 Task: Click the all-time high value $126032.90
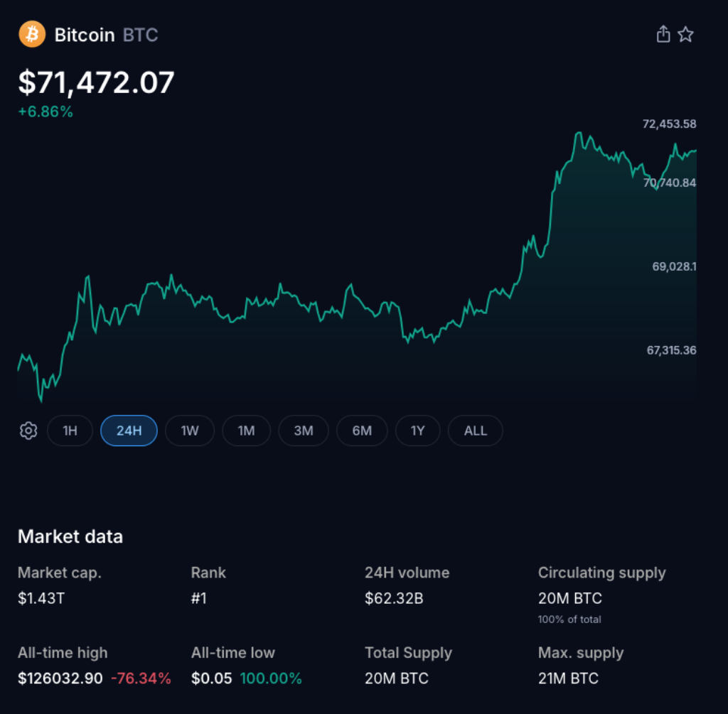[x=61, y=678]
